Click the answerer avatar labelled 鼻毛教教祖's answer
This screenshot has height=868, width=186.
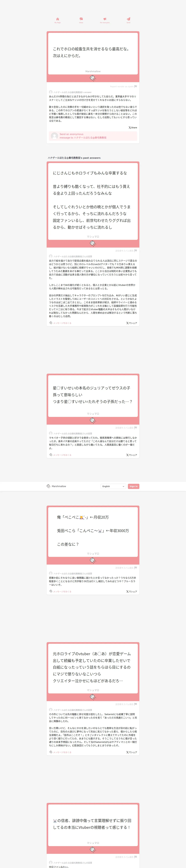click(x=51, y=92)
